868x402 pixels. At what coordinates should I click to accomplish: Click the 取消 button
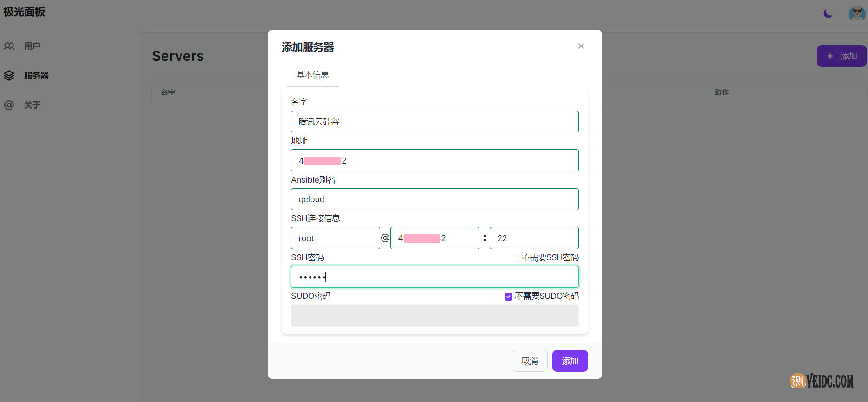click(x=529, y=361)
